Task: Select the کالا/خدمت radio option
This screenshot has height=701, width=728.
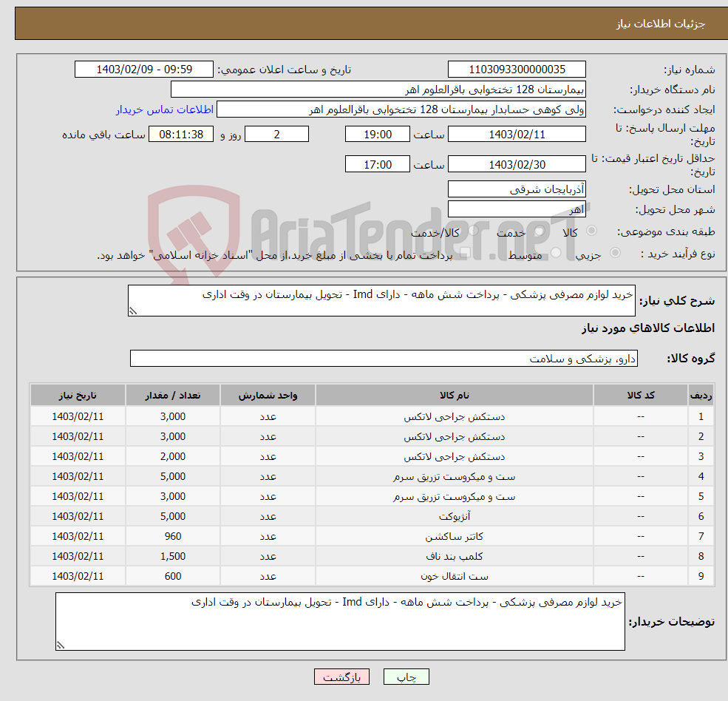Action: click(x=473, y=231)
